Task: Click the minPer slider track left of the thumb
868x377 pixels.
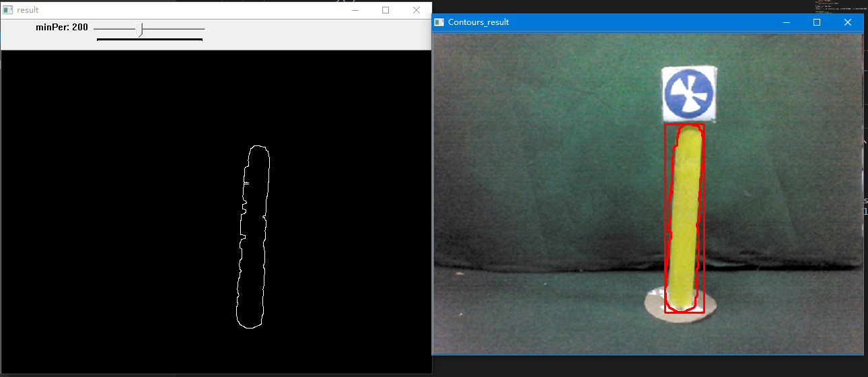Action: coord(114,29)
